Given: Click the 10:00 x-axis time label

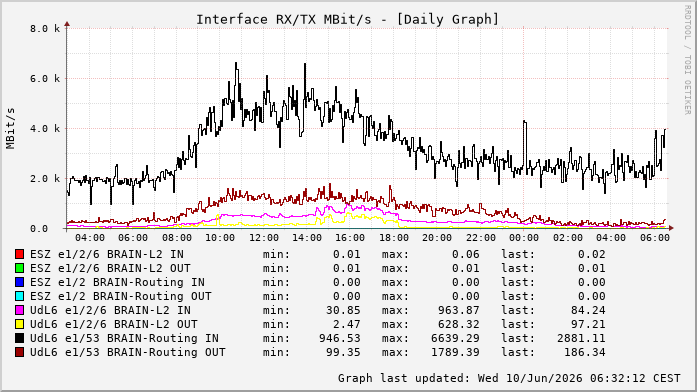Looking at the screenshot, I should [x=220, y=238].
